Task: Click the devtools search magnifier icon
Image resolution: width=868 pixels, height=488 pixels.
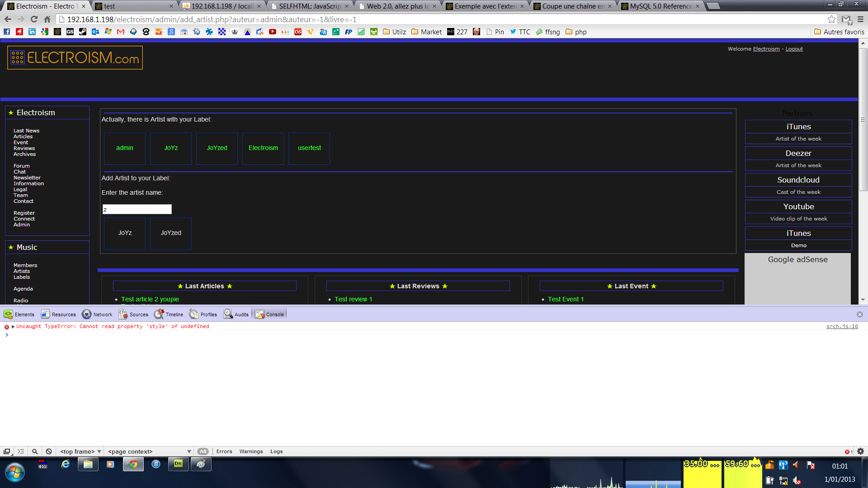Action: [35, 451]
